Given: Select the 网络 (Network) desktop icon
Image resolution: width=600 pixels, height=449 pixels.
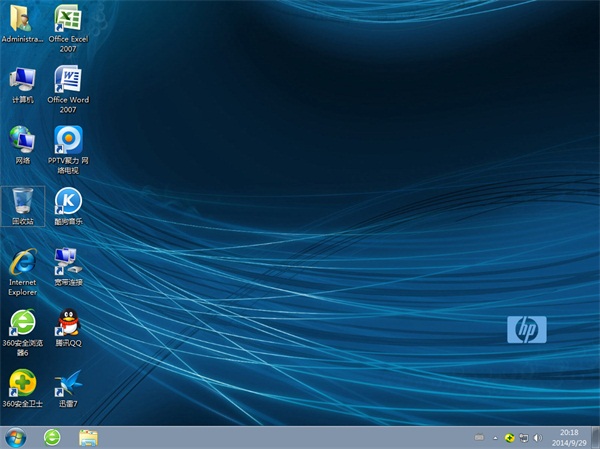Looking at the screenshot, I should coord(22,140).
